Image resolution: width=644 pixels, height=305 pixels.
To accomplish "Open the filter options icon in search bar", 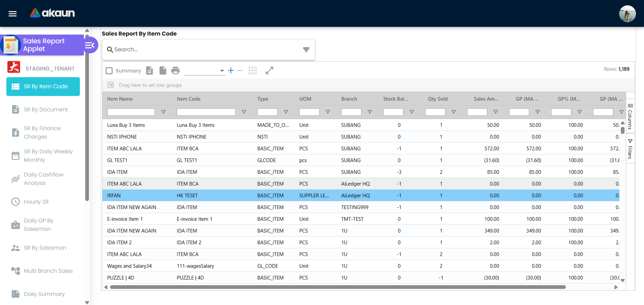I will pyautogui.click(x=306, y=49).
